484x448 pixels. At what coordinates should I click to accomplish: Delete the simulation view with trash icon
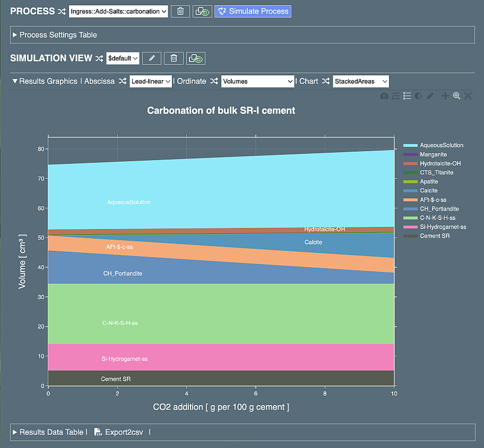[174, 58]
